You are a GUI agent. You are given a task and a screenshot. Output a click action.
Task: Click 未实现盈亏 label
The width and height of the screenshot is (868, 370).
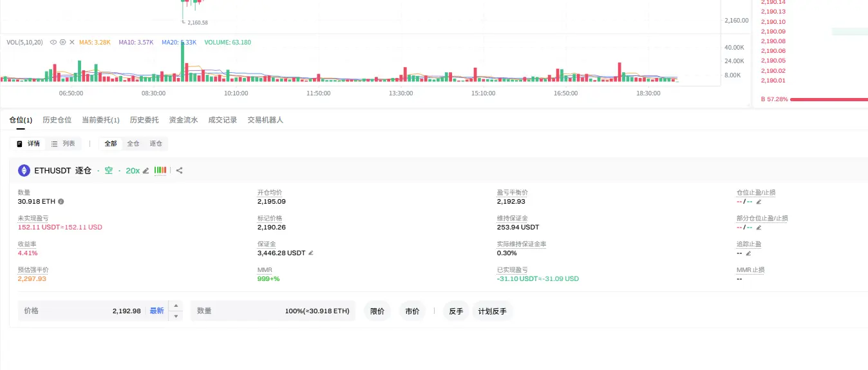[33, 219]
